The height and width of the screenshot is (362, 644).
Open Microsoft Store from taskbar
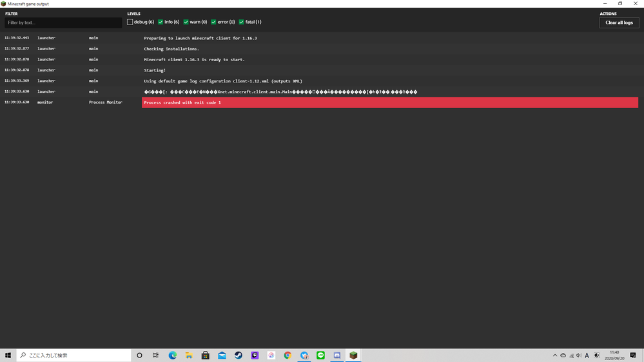coord(206,356)
